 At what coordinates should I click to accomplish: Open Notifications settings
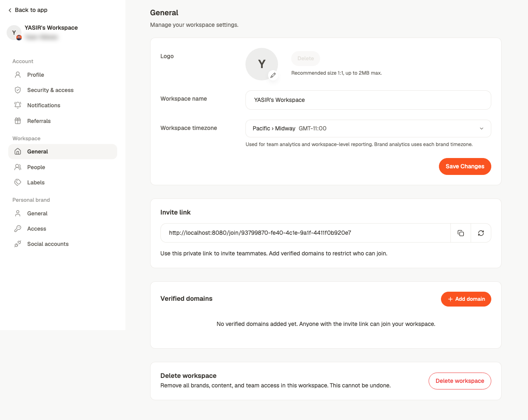[x=63, y=105]
